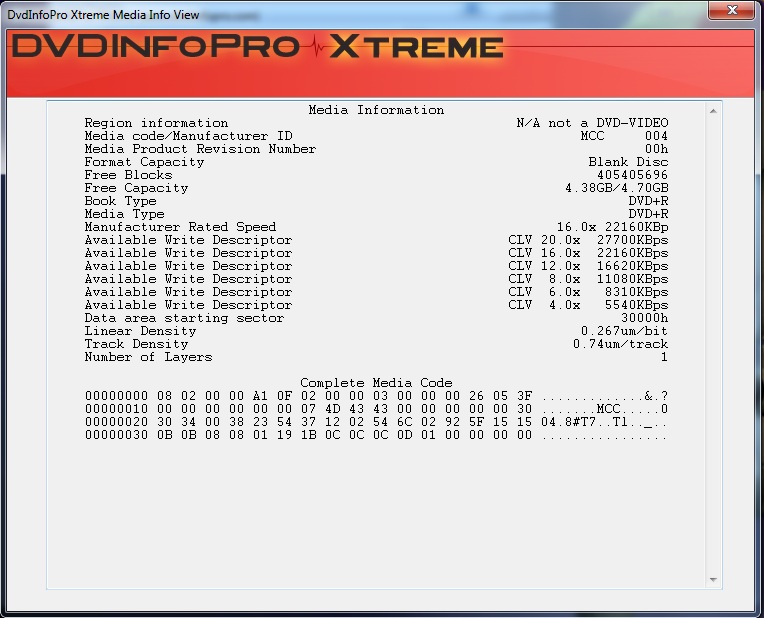Image resolution: width=764 pixels, height=618 pixels.
Task: Select 'CLV 8.0x 11080KBps' write descriptor
Action: (x=588, y=279)
